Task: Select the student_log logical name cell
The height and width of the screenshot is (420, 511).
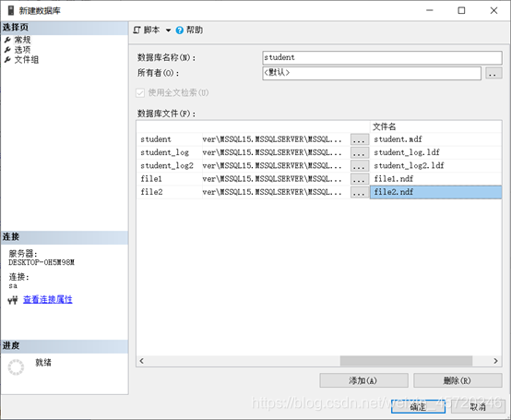Action: coord(170,152)
